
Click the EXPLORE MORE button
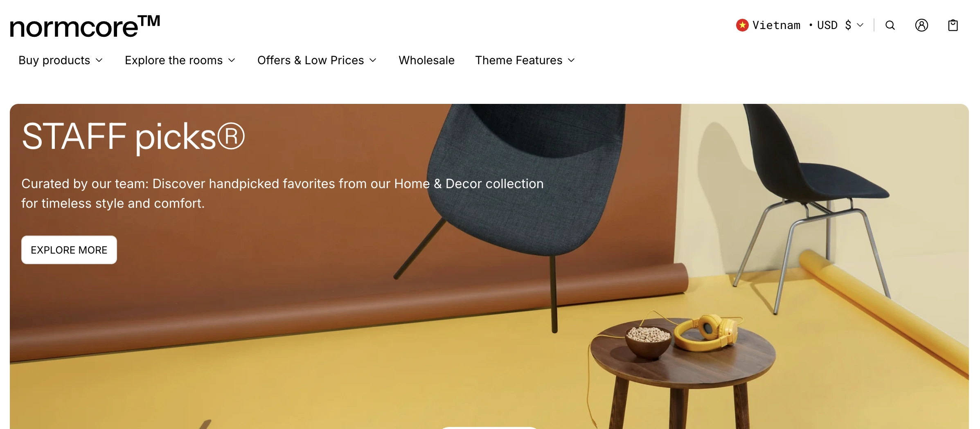(x=69, y=250)
